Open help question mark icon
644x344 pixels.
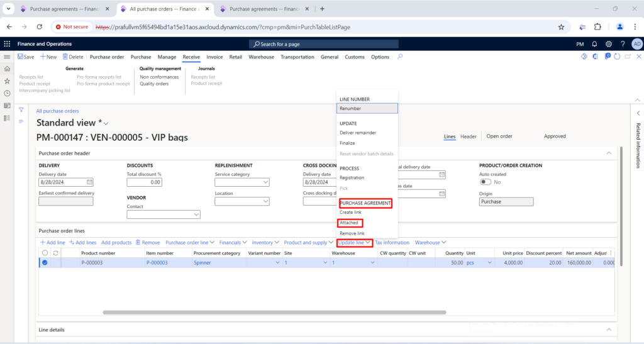(x=623, y=44)
